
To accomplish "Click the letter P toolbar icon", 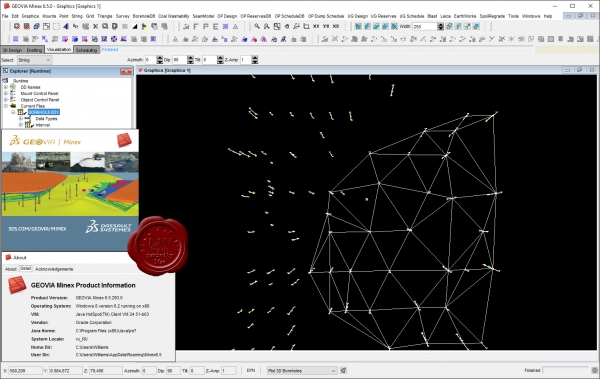I will [x=206, y=26].
